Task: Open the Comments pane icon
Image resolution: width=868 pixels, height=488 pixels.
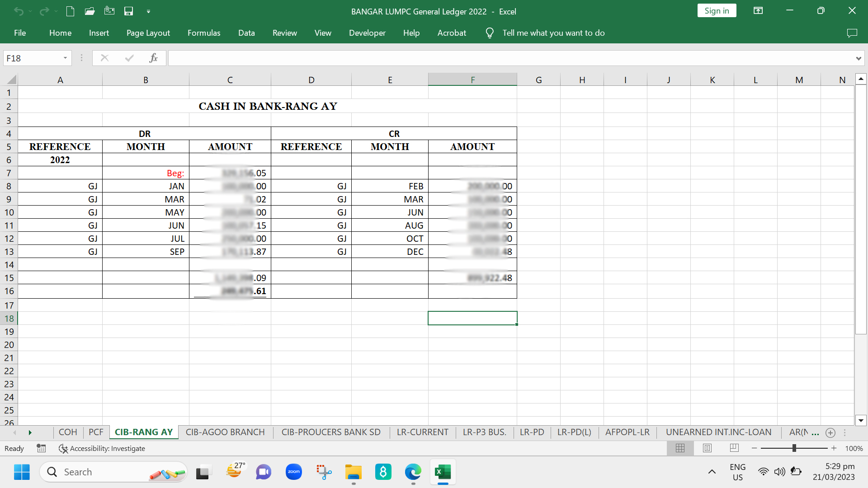Action: point(852,33)
